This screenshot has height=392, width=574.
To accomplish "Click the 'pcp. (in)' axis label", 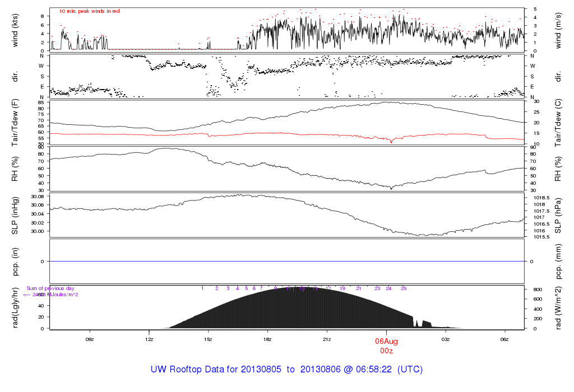I will pos(15,262).
